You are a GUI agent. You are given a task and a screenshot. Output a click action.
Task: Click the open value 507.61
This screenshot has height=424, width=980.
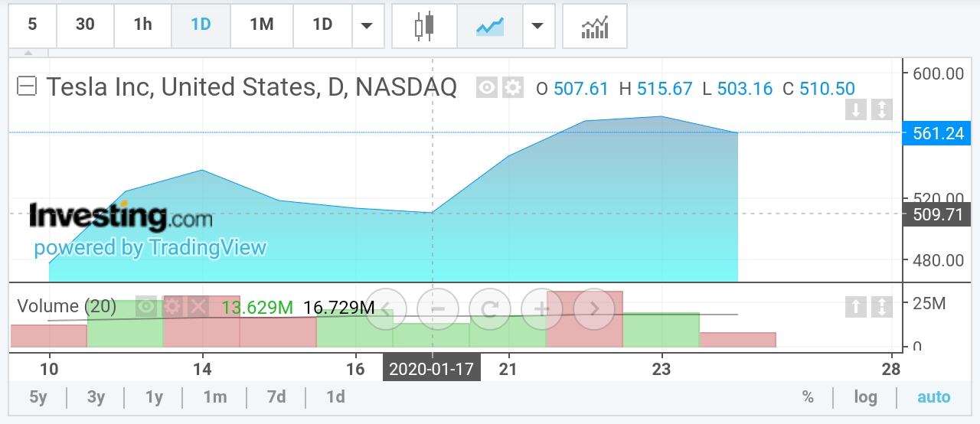580,89
